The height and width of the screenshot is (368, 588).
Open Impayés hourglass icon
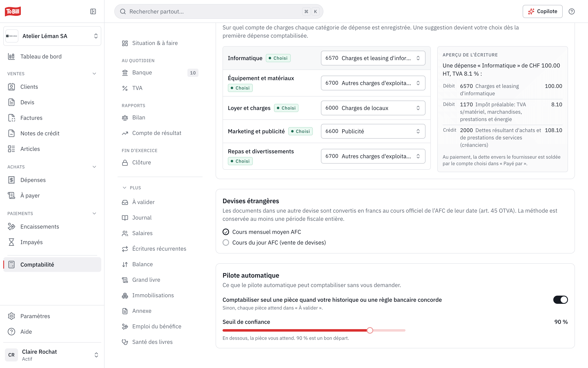[x=11, y=242]
